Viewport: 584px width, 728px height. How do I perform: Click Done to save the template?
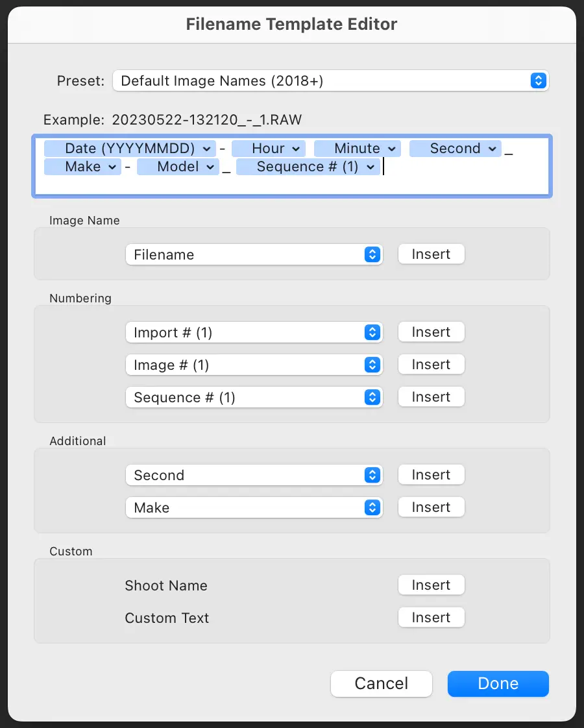pyautogui.click(x=498, y=683)
